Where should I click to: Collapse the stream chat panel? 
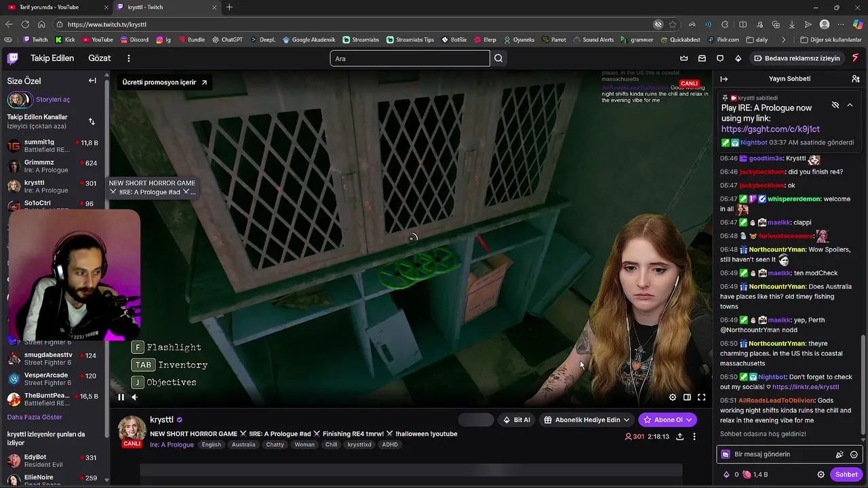pyautogui.click(x=724, y=79)
